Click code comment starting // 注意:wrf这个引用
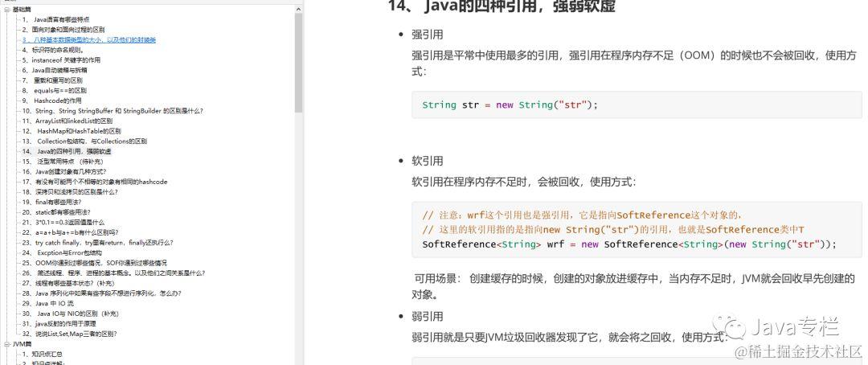Viewport: 868px width, 365px height. [582, 215]
